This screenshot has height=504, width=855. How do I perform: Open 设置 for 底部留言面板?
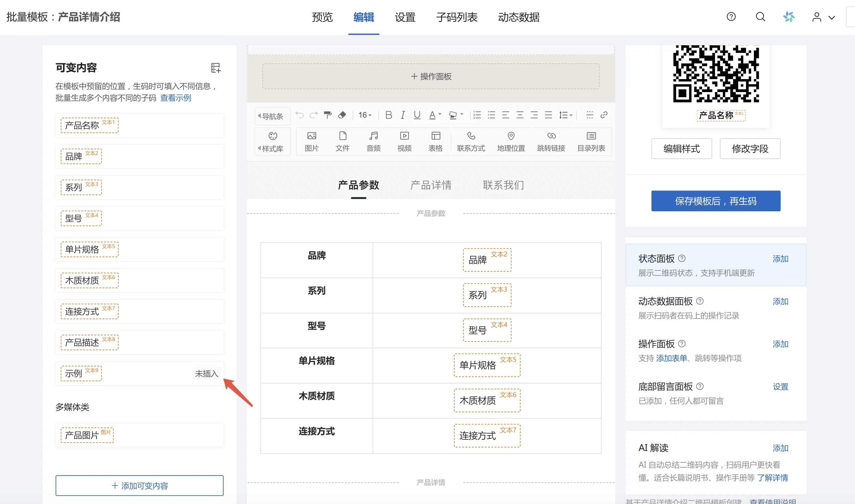tap(780, 387)
